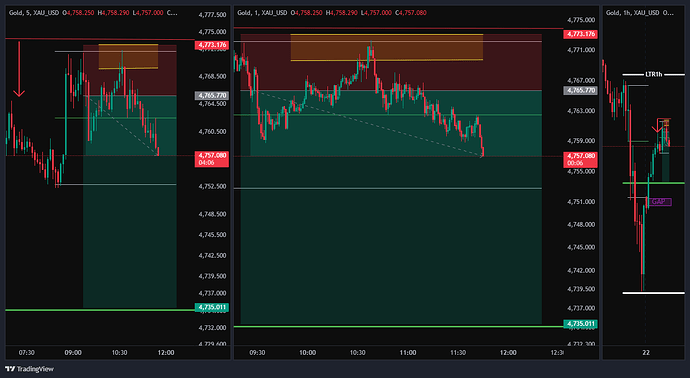This screenshot has width=690, height=378.
Task: Click 4,751.000 on the 1-minute price scale
Action: [x=581, y=202]
